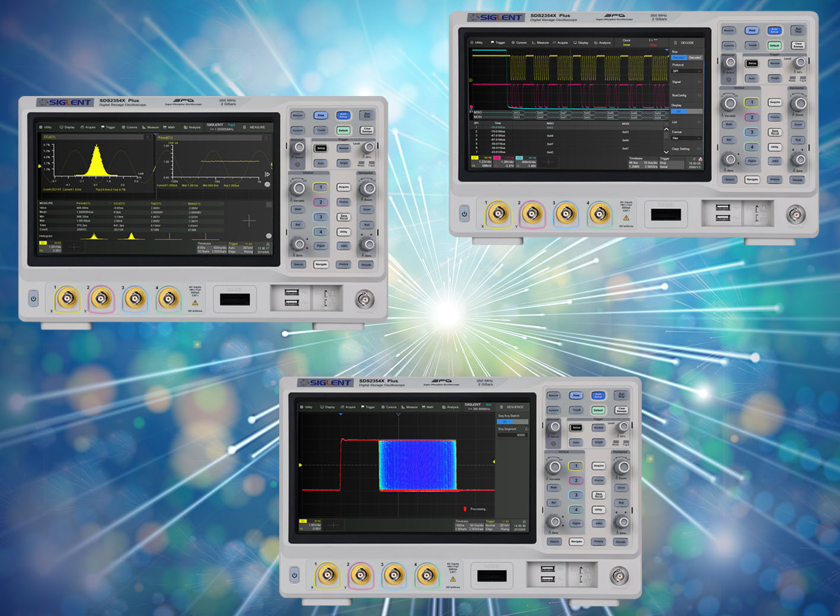This screenshot has width=840, height=616.
Task: Click pink channel 2 button on left oscilloscope
Action: coord(321,202)
